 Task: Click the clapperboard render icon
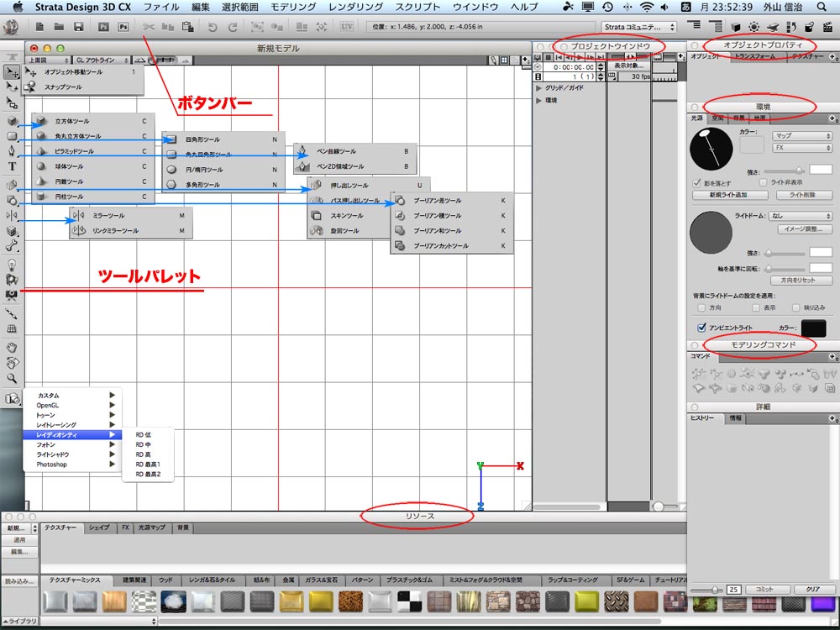827,27
